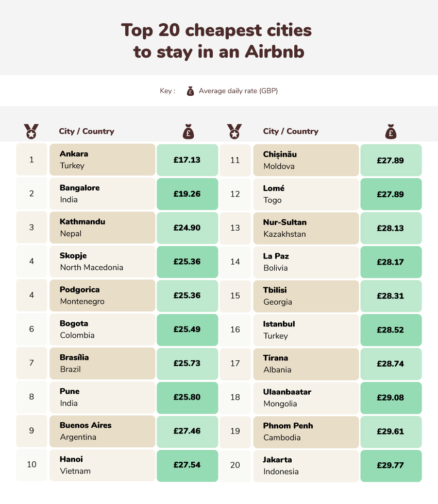438x504 pixels.
Task: Click the £19.26 price for Bangalore
Action: (187, 194)
